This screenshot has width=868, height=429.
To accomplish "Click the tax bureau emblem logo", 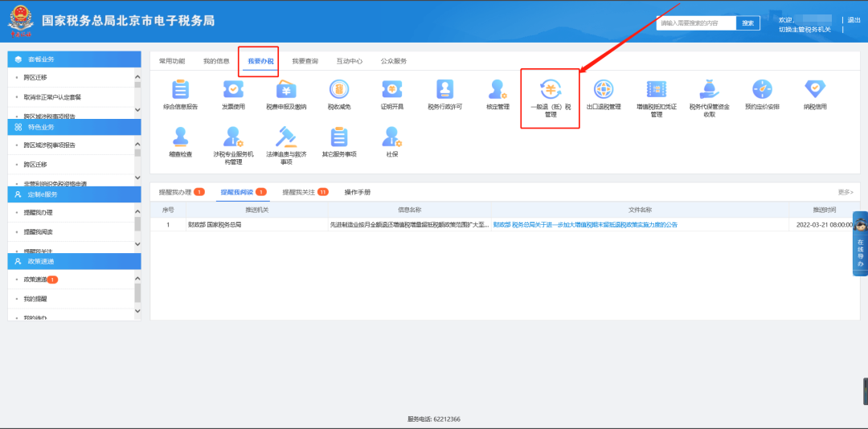I will click(x=20, y=21).
